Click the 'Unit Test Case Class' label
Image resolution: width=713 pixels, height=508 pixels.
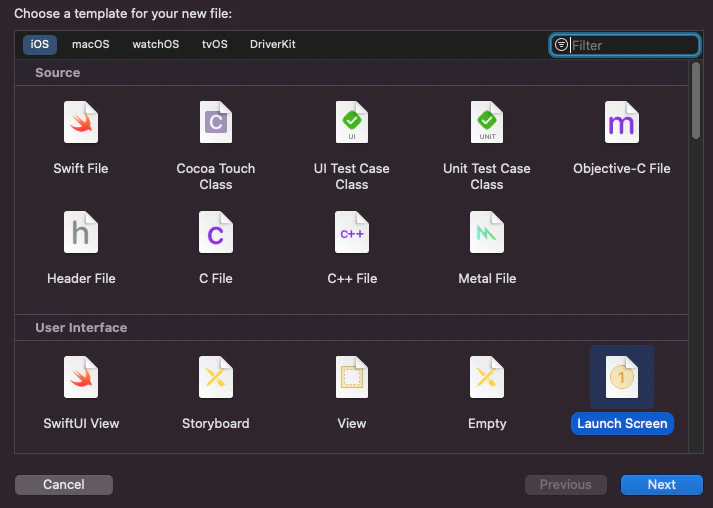click(487, 176)
